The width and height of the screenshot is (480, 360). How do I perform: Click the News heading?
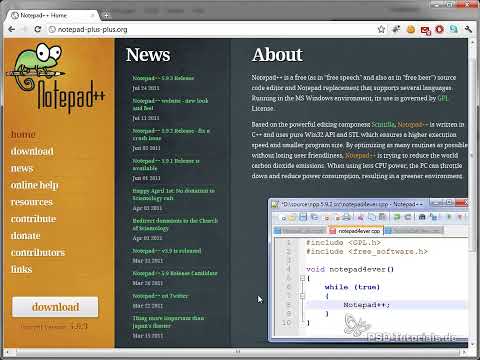point(148,55)
